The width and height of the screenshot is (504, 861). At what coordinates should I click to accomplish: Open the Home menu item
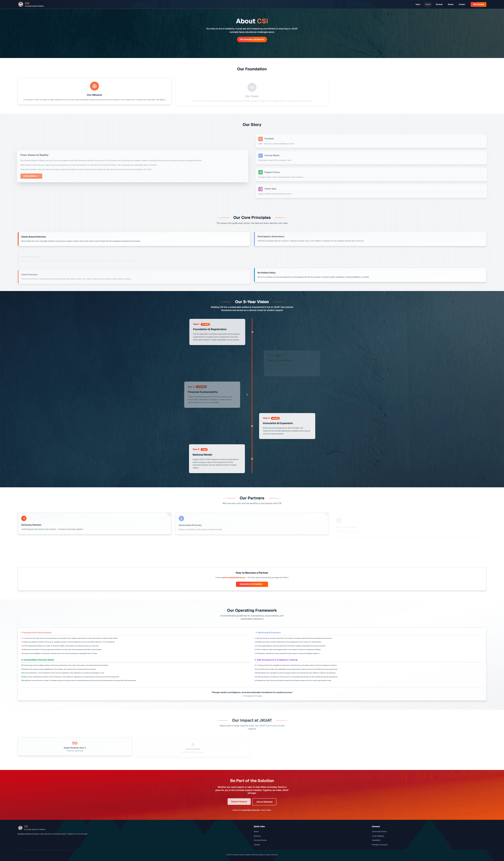(418, 4)
